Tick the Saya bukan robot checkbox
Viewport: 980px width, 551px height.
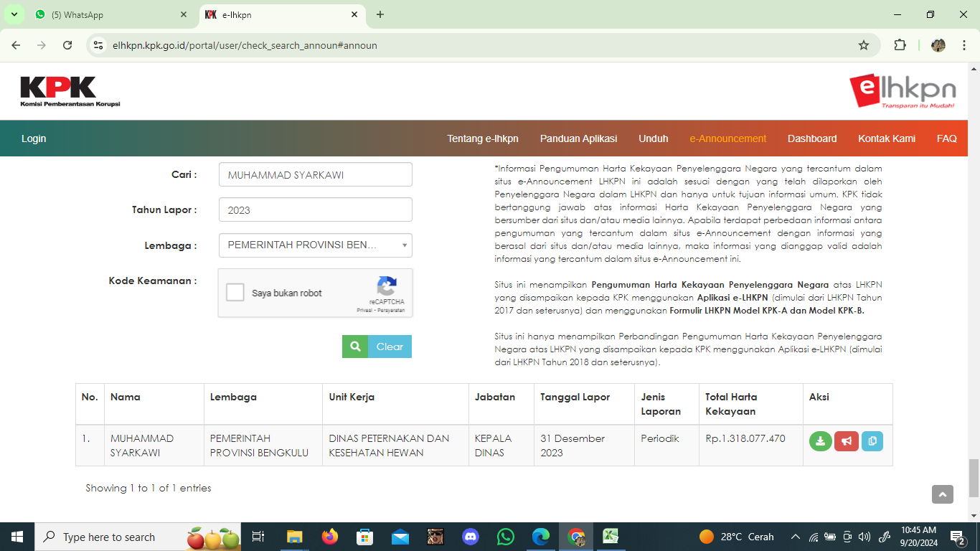pos(235,293)
